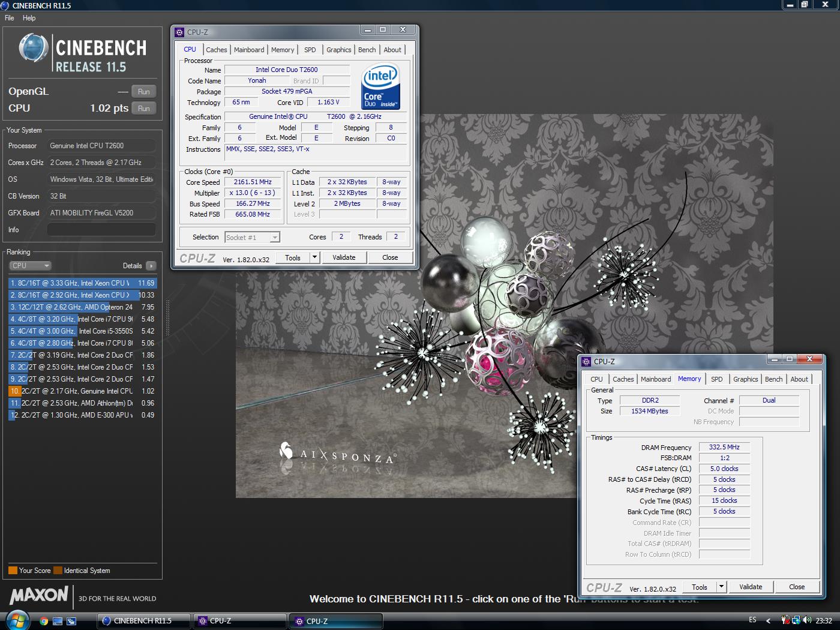This screenshot has width=840, height=630.
Task: Click the first CPU-Z taskbar button
Action: click(x=240, y=621)
